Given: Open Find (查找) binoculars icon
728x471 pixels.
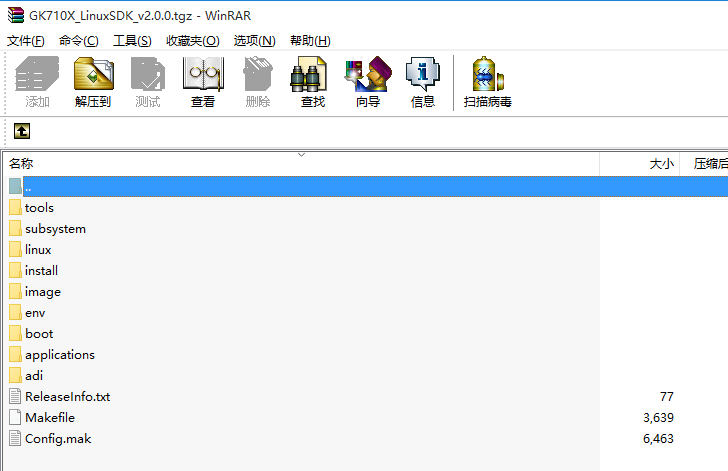Looking at the screenshot, I should point(309,73).
